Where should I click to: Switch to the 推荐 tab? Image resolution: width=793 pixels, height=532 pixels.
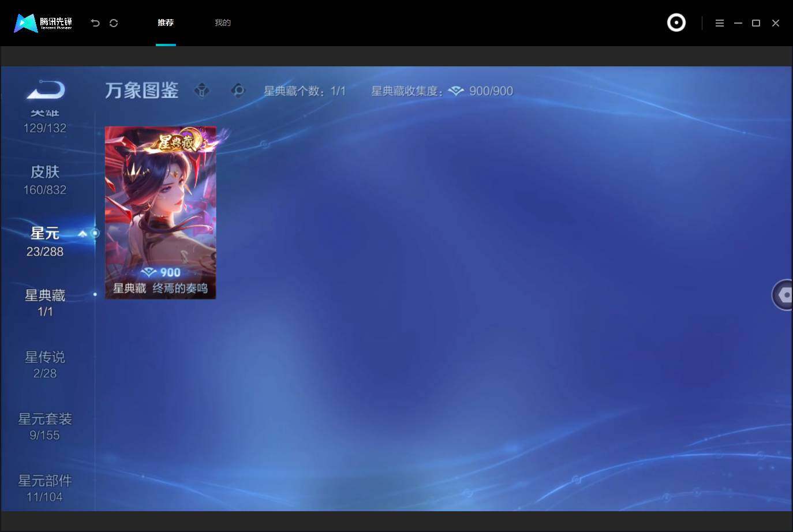pos(166,23)
